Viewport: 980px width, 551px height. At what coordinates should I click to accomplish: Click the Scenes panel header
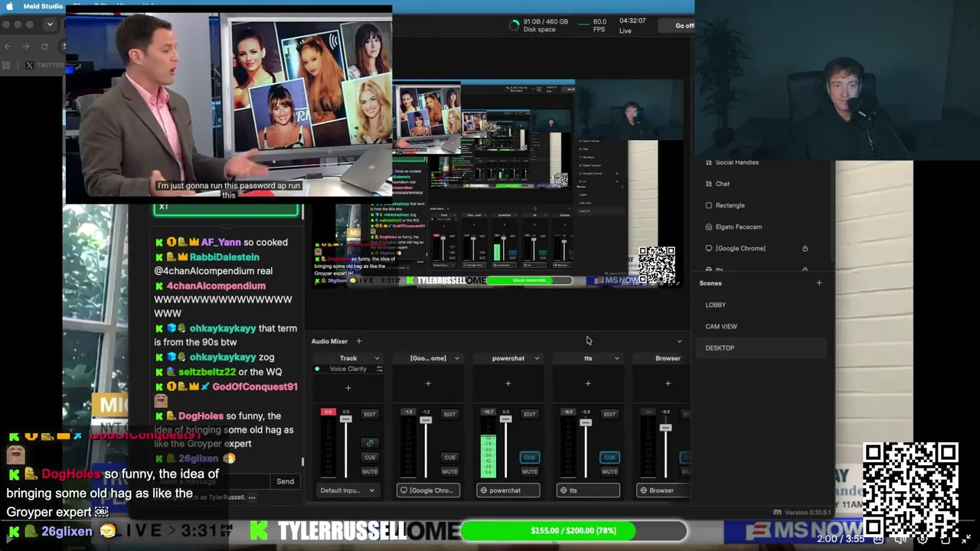pos(710,283)
